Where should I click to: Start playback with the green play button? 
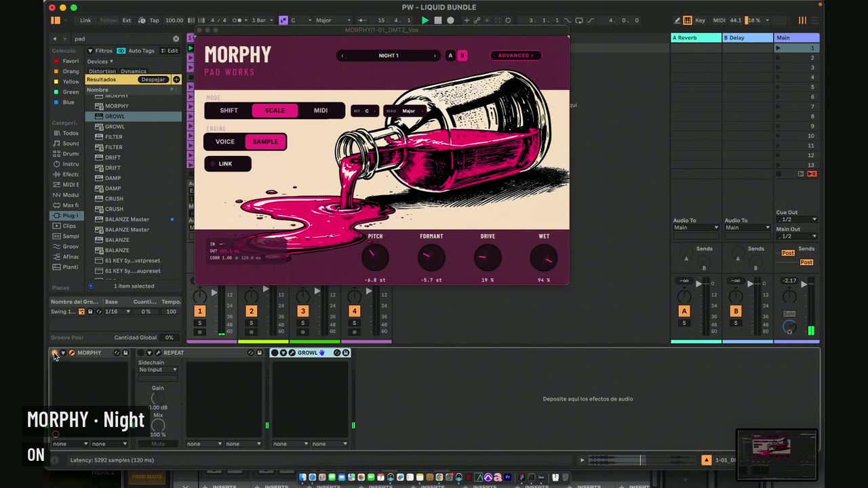tap(425, 20)
